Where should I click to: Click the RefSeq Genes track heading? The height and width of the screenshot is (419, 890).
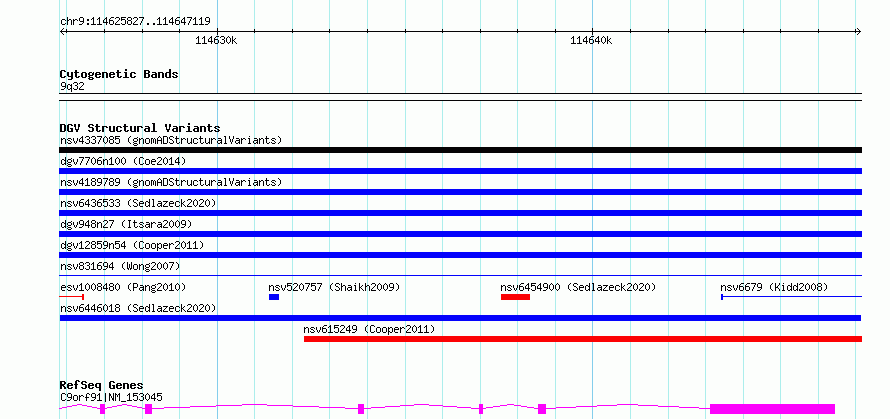point(101,386)
